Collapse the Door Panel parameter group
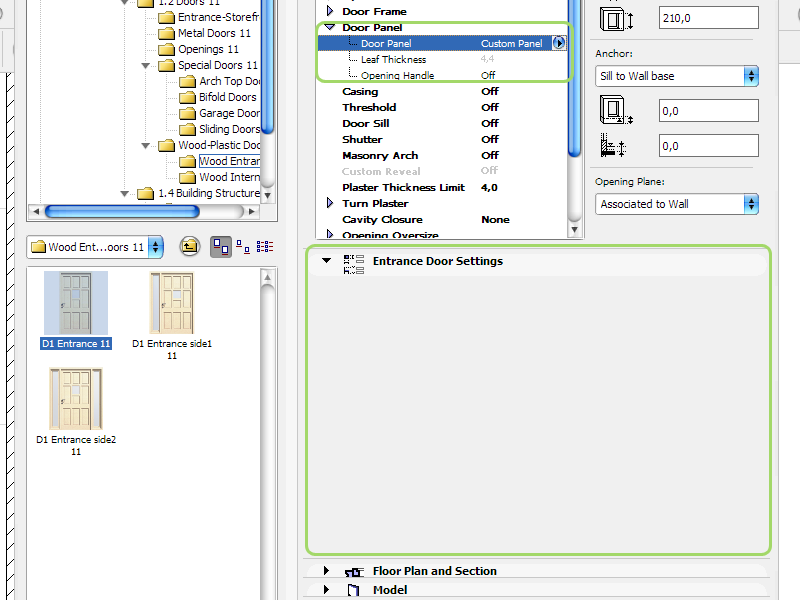 point(330,27)
